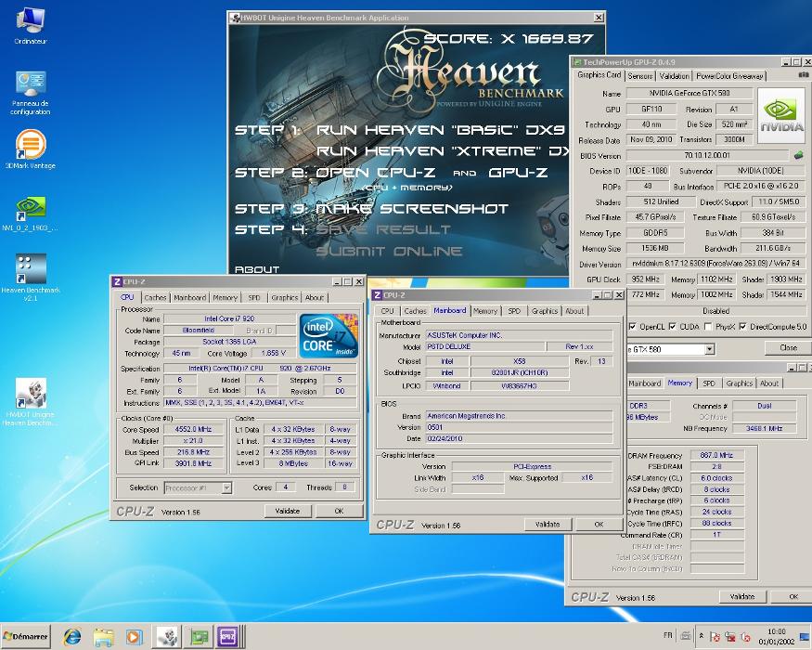Switch to CPU-Z purple taskbar button
Image resolution: width=812 pixels, height=650 pixels.
click(228, 636)
